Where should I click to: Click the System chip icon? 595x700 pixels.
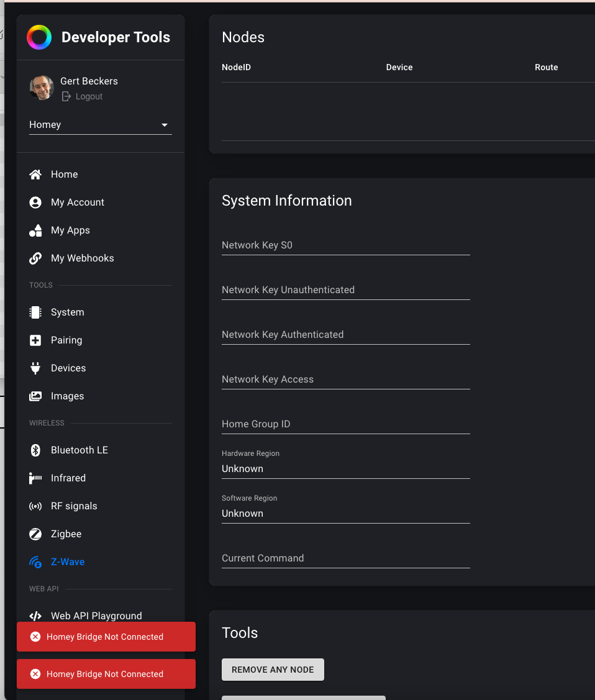click(35, 312)
